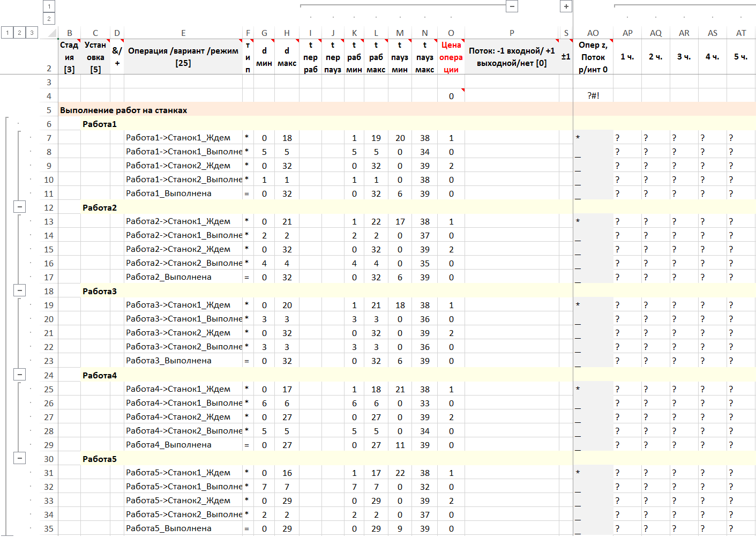Viewport: 756px width, 537px height.
Task: Click column outline level 2 button
Action: tap(49, 19)
